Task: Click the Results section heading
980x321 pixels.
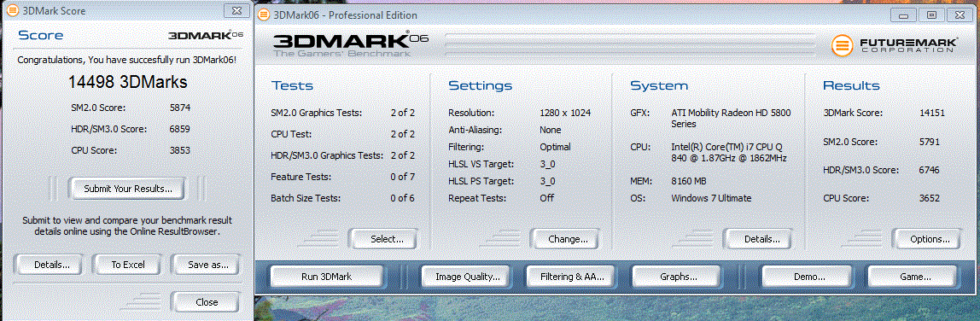Action: click(x=851, y=85)
